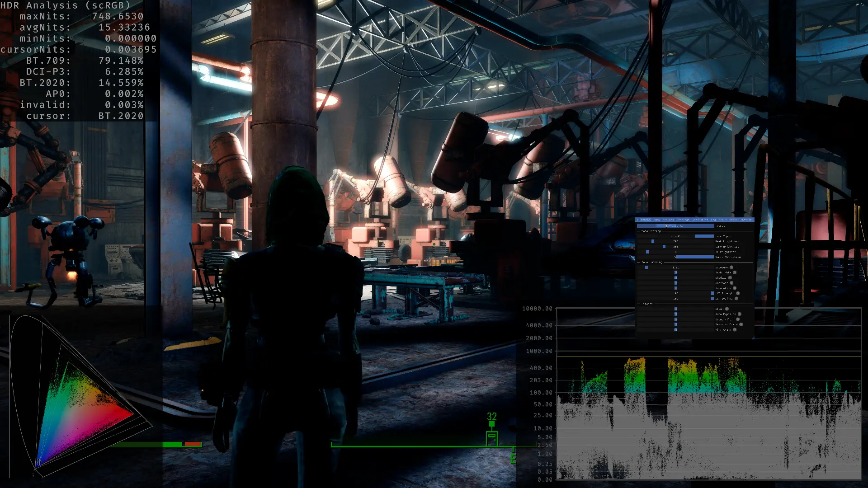Screen dimensions: 868x488
Task: Open the Settings tab
Action: (683, 220)
